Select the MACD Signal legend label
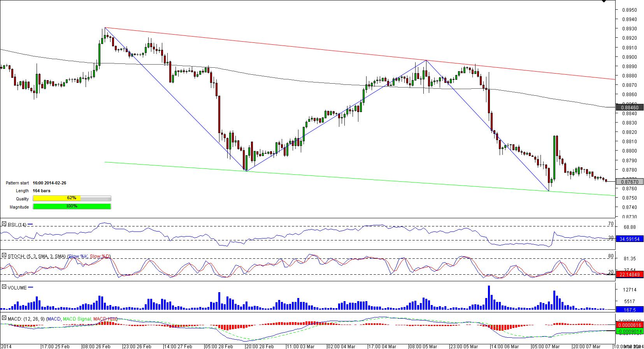644x349 pixels. [77, 319]
